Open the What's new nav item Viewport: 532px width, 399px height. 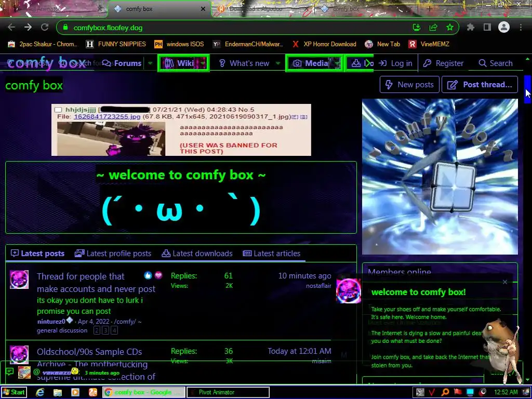point(244,63)
